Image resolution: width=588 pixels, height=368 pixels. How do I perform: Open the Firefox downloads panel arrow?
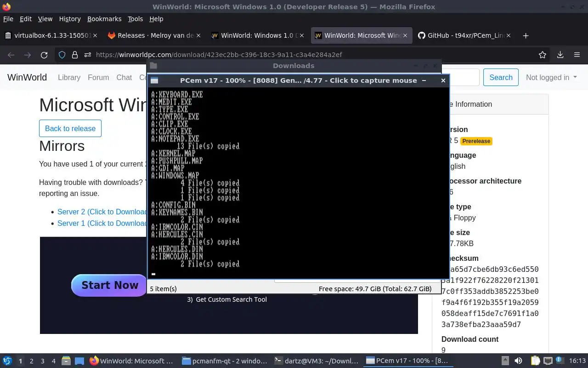point(560,55)
